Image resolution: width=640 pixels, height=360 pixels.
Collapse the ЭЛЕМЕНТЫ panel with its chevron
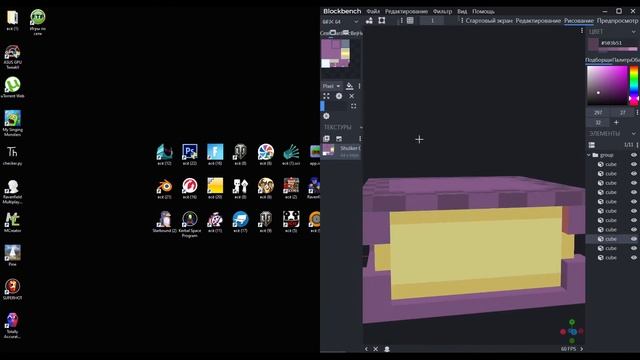[633, 133]
